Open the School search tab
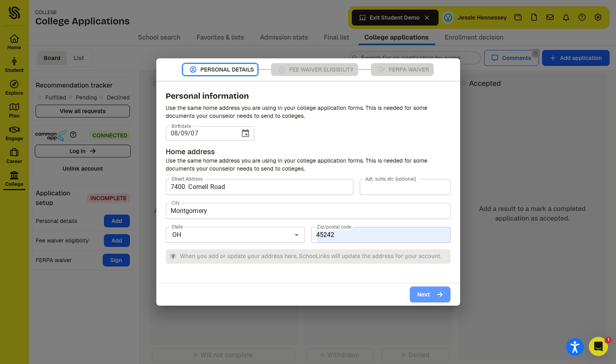This screenshot has height=364, width=616. pyautogui.click(x=159, y=37)
